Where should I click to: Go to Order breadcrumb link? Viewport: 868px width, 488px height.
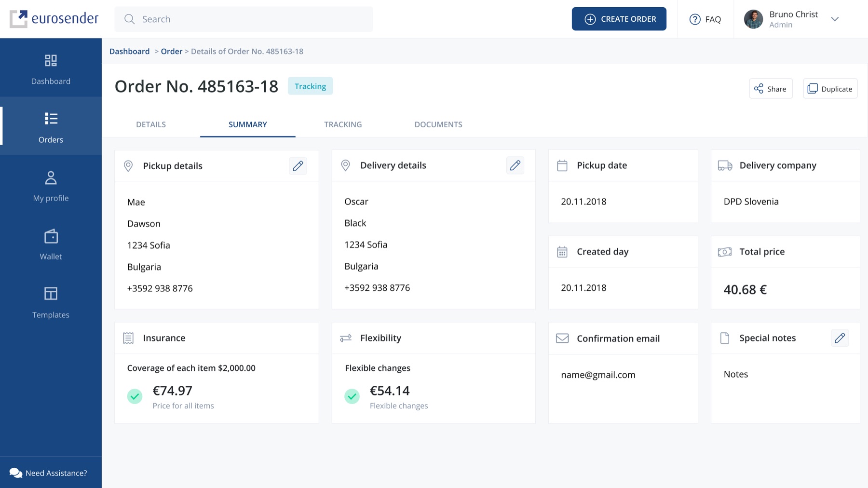[x=171, y=52]
